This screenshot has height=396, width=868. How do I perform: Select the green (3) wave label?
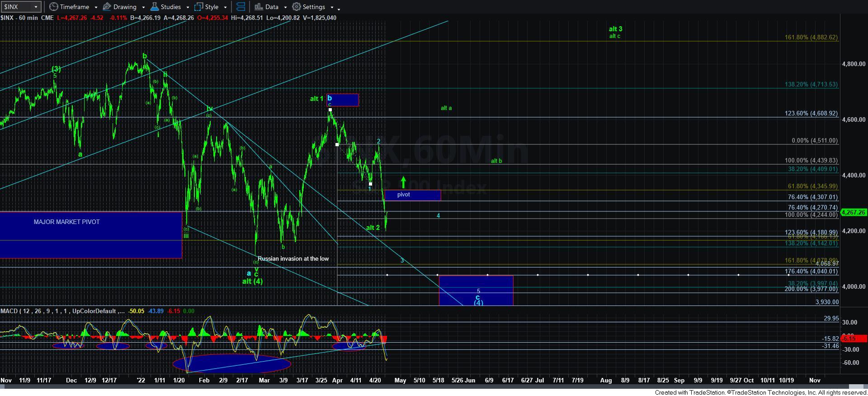[x=56, y=69]
